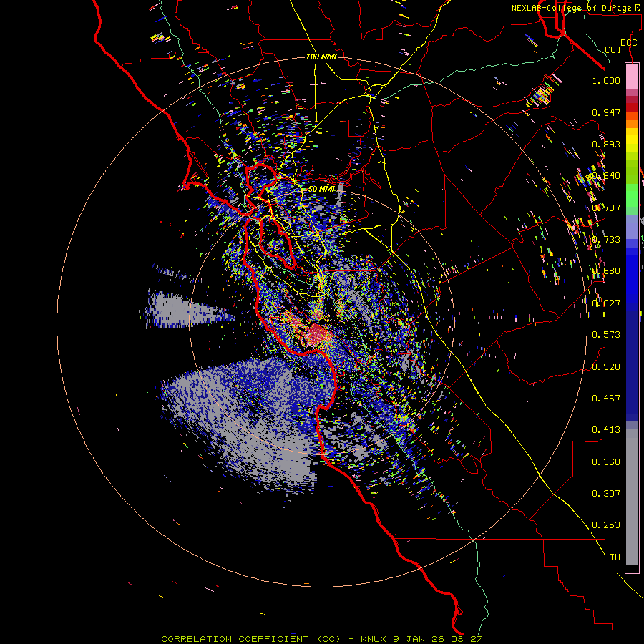The image size is (644, 644).
Task: Pick the pink top segment of color bar
Action: tap(632, 77)
